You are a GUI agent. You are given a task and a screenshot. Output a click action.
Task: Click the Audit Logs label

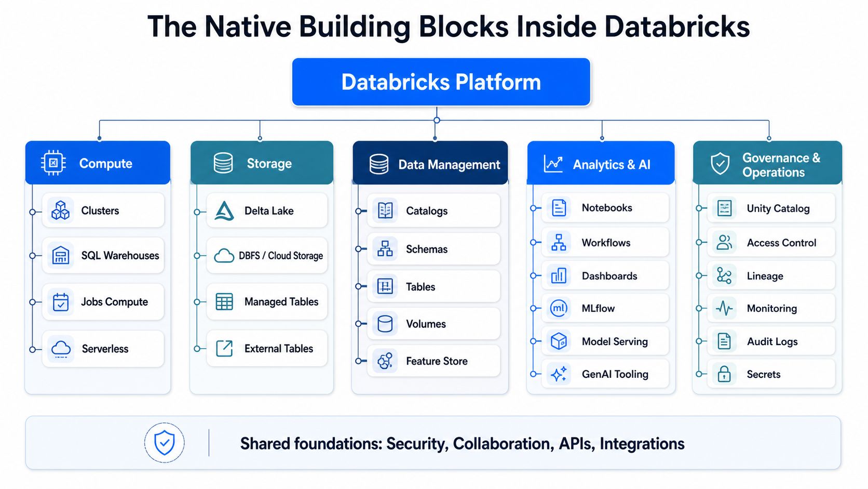pos(772,341)
